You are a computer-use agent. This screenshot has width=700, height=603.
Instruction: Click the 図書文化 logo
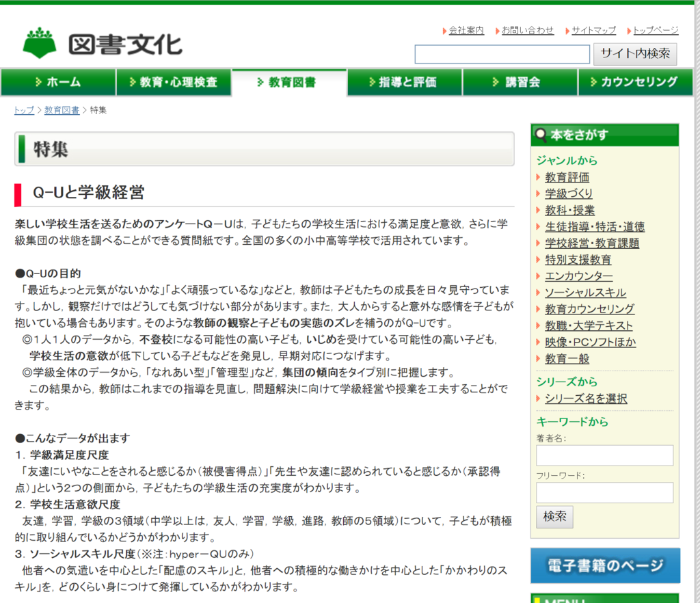point(103,43)
